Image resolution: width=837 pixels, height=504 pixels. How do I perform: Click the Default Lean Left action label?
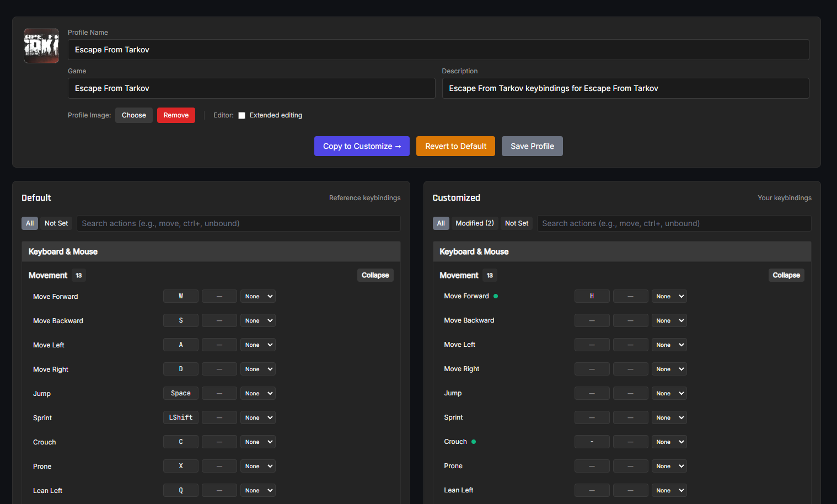[x=47, y=491]
